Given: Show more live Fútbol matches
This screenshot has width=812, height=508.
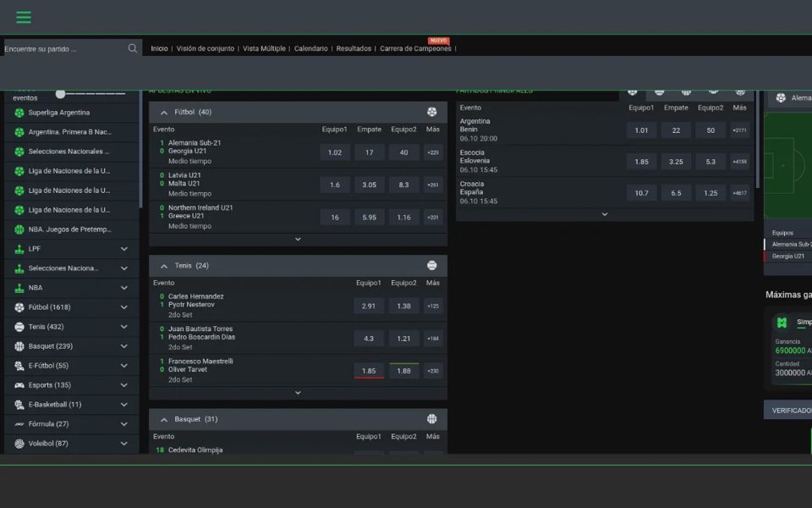Looking at the screenshot, I should point(298,240).
